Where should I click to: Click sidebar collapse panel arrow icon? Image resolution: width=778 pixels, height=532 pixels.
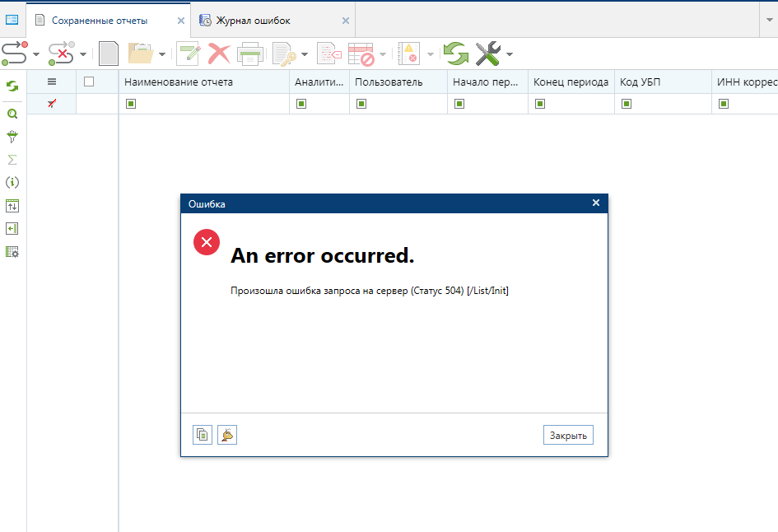12,228
